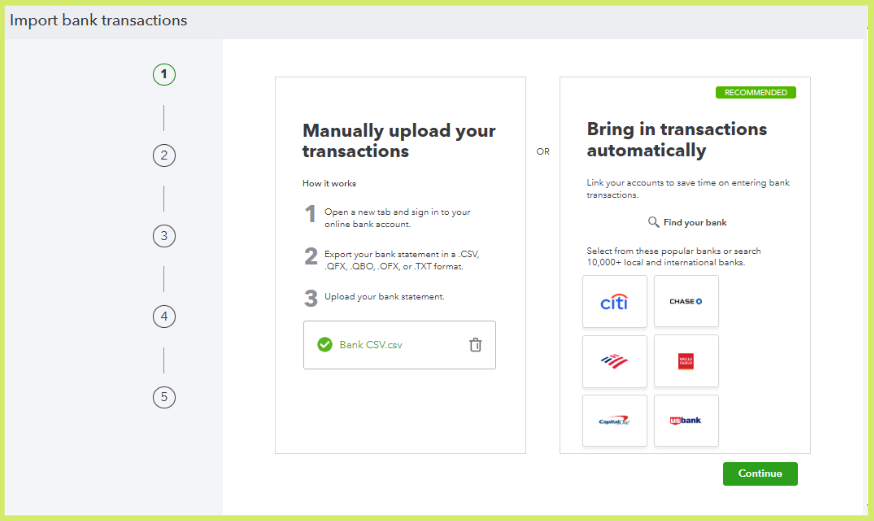Click the RECOMMENDED badge
This screenshot has height=521, width=874.
755,93
